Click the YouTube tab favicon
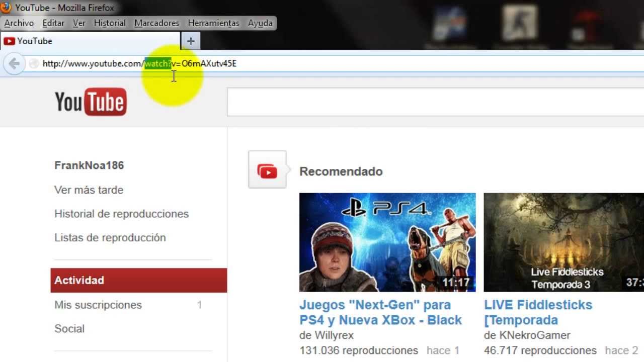Screen dimensions: 644x362 tap(9, 41)
